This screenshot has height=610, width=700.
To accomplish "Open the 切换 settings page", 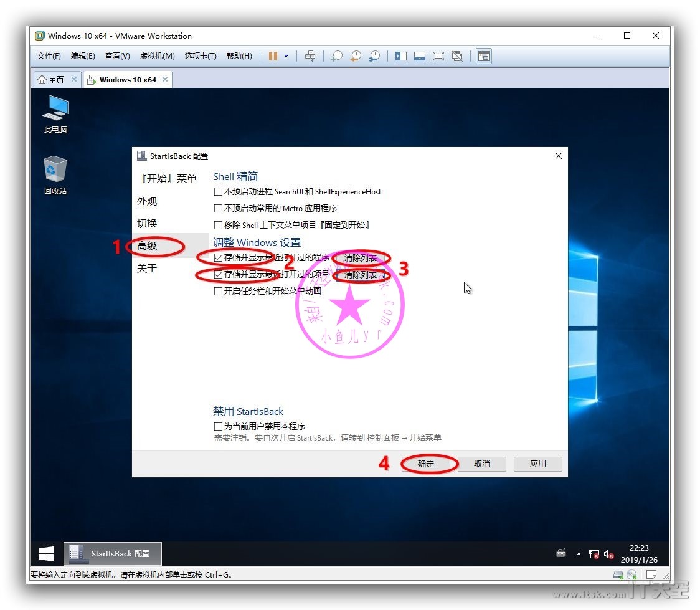I will click(x=148, y=223).
